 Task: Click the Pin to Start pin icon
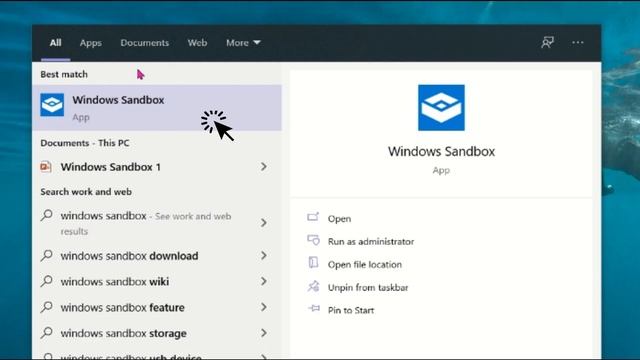[x=314, y=309]
